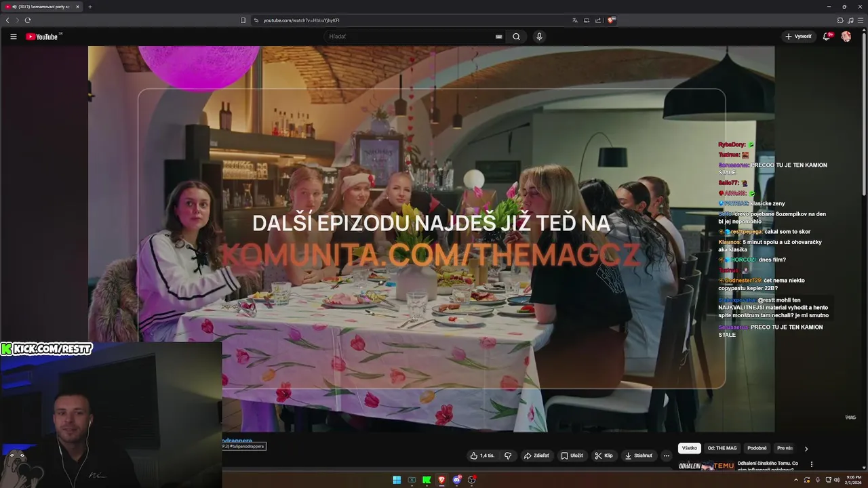Image resolution: width=868 pixels, height=488 pixels.
Task: Open the OBS taskbar icon
Action: point(472,480)
